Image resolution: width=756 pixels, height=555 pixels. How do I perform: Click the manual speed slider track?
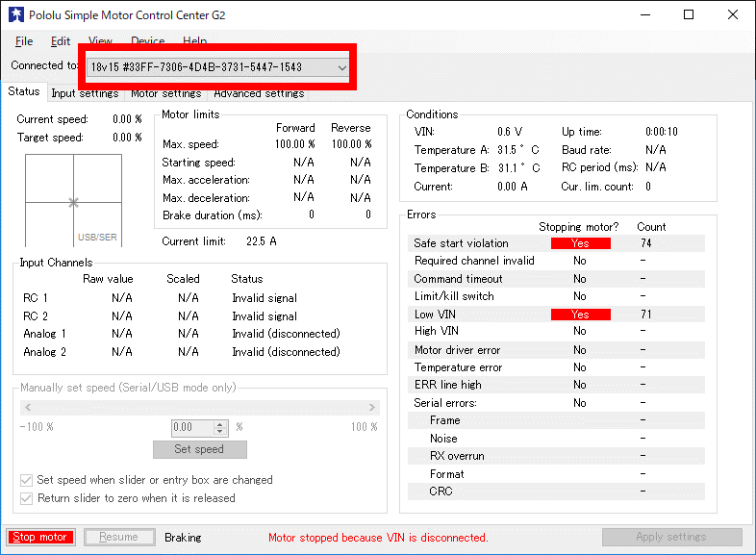coord(200,408)
